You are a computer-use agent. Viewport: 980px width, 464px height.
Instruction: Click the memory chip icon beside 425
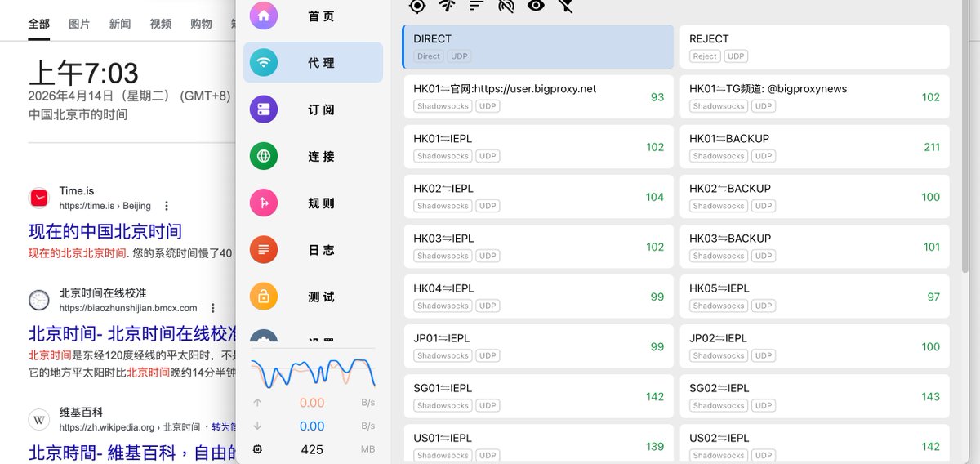coord(258,449)
